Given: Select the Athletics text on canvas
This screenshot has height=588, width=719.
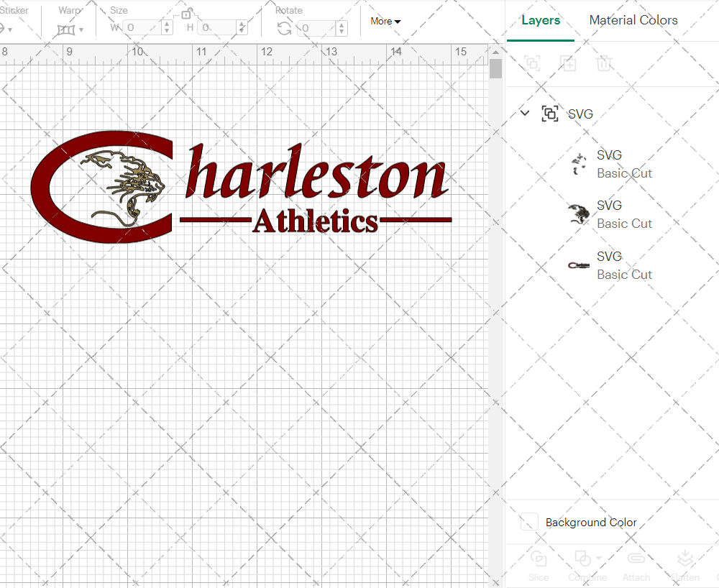Looking at the screenshot, I should point(316,221).
